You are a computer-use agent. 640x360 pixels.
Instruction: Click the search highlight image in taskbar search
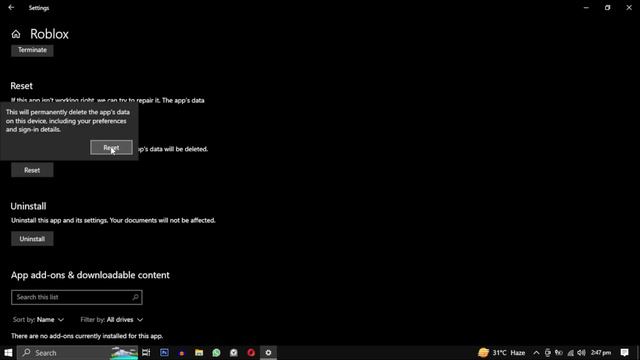[124, 353]
